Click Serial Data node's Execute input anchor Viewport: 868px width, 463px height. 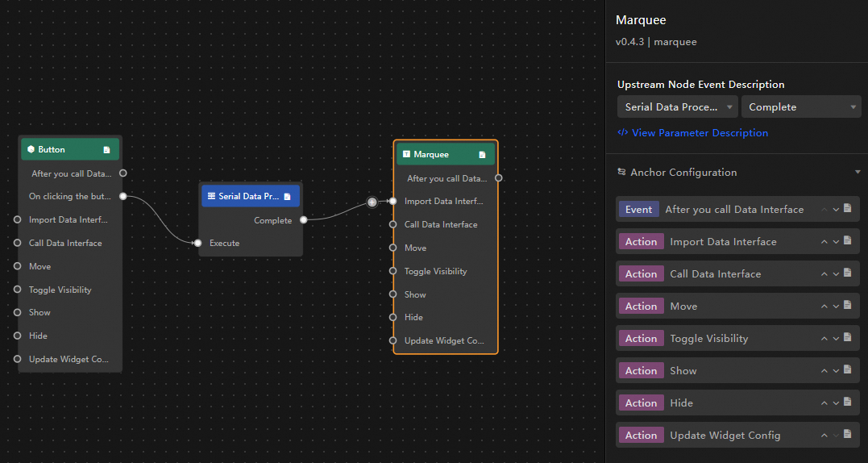click(197, 243)
